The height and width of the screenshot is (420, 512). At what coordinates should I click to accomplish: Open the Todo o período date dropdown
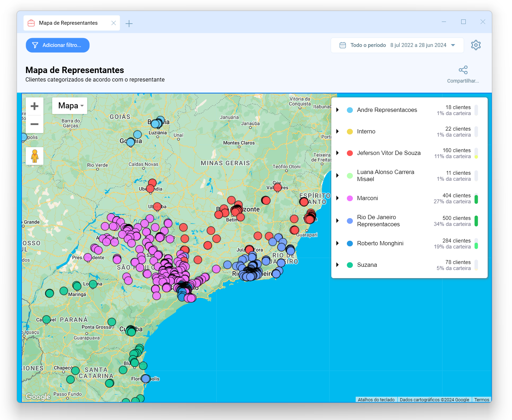tap(397, 45)
